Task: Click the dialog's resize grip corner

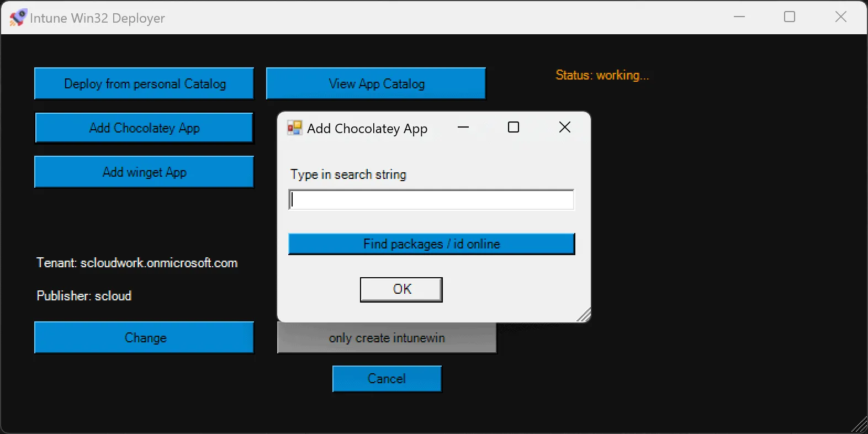Action: coord(584,315)
